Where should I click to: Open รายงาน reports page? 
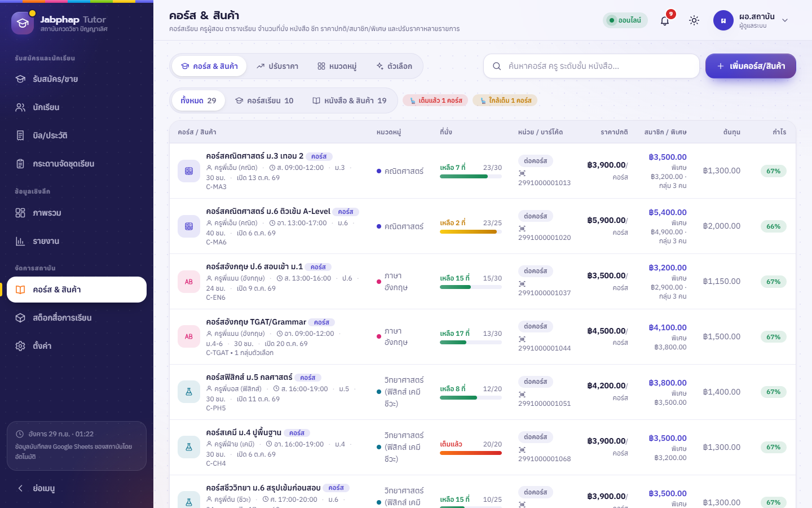77,241
